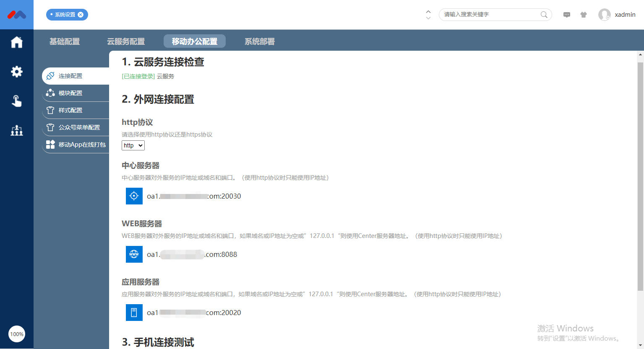The height and width of the screenshot is (349, 644).
Task: Click the downward chevron beside the search bar
Action: tap(428, 17)
